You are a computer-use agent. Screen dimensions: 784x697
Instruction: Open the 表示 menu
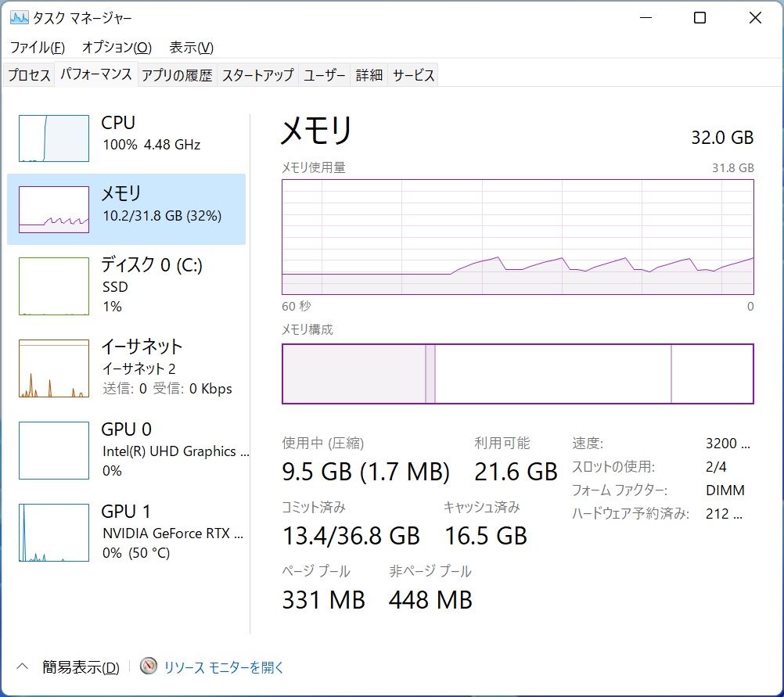191,48
